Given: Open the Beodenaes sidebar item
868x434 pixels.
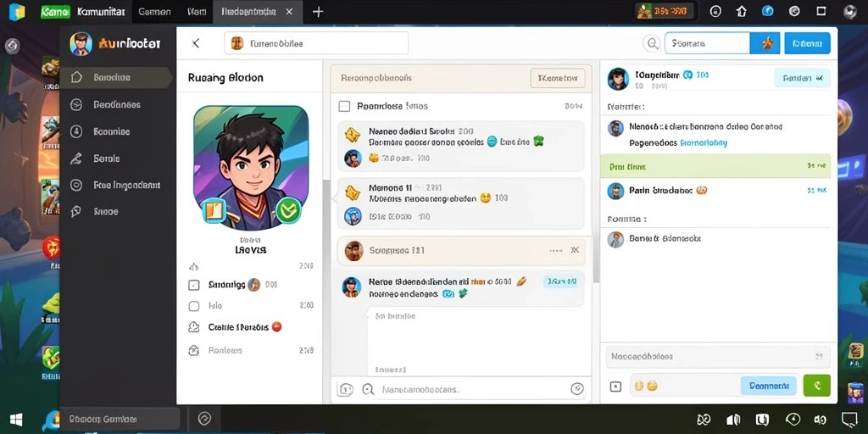Looking at the screenshot, I should click(116, 104).
